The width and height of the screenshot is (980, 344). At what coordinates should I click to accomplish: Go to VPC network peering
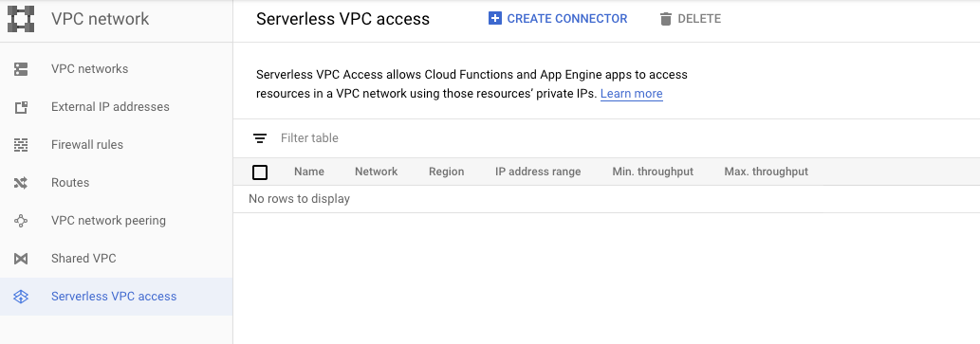point(108,221)
